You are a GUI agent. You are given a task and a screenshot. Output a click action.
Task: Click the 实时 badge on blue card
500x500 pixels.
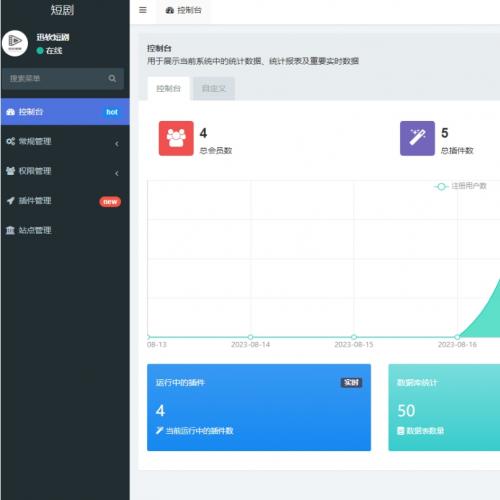pyautogui.click(x=351, y=382)
